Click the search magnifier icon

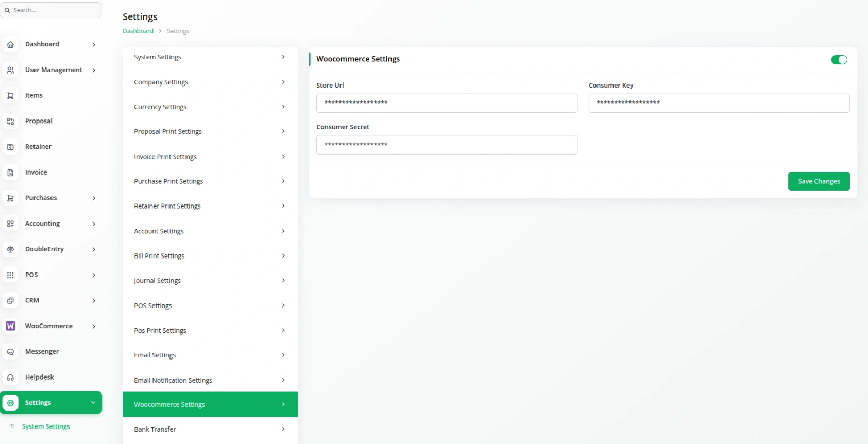tap(7, 10)
